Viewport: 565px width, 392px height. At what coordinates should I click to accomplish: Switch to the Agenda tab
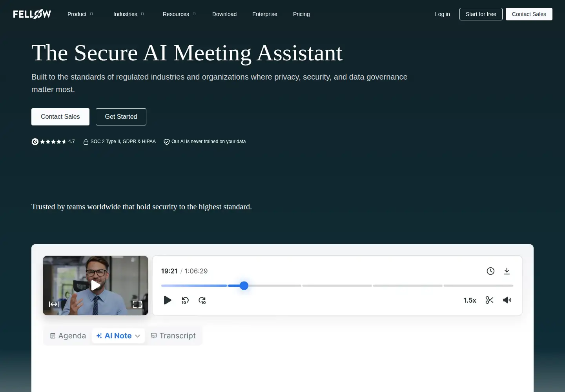tap(68, 336)
